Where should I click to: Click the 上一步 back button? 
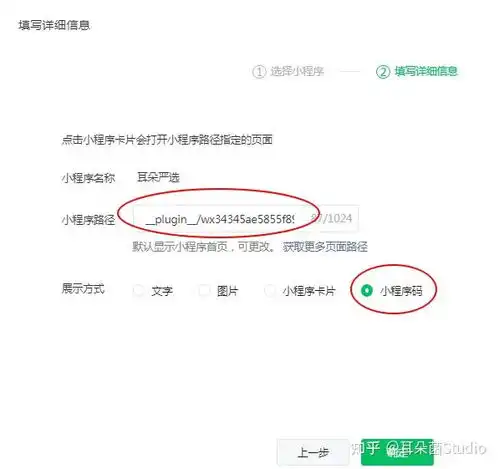tap(312, 452)
